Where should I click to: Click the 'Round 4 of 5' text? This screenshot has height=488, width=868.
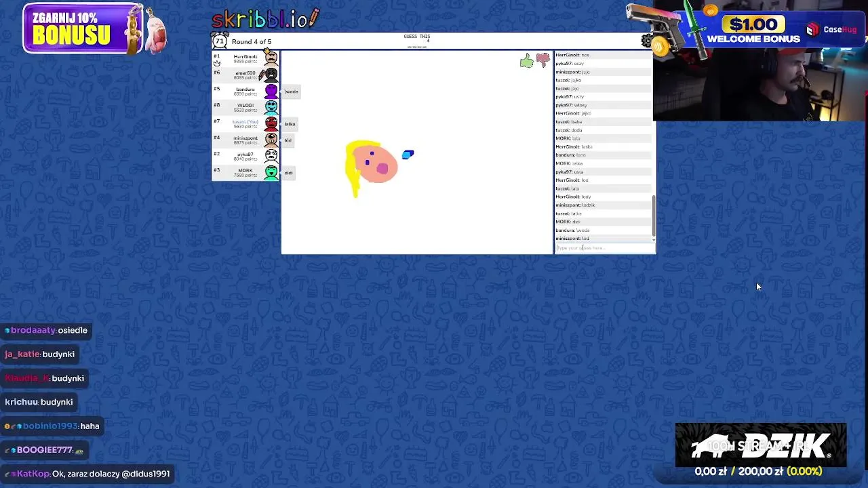(x=252, y=41)
